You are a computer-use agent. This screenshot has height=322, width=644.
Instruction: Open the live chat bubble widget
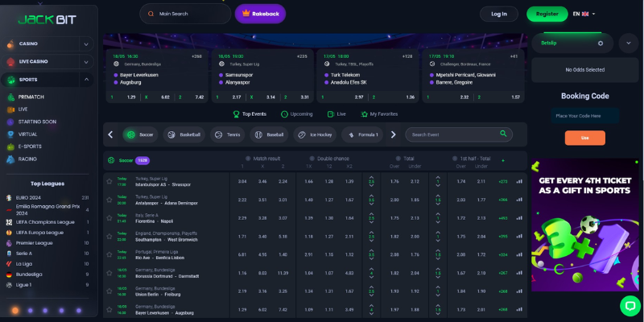click(x=629, y=306)
